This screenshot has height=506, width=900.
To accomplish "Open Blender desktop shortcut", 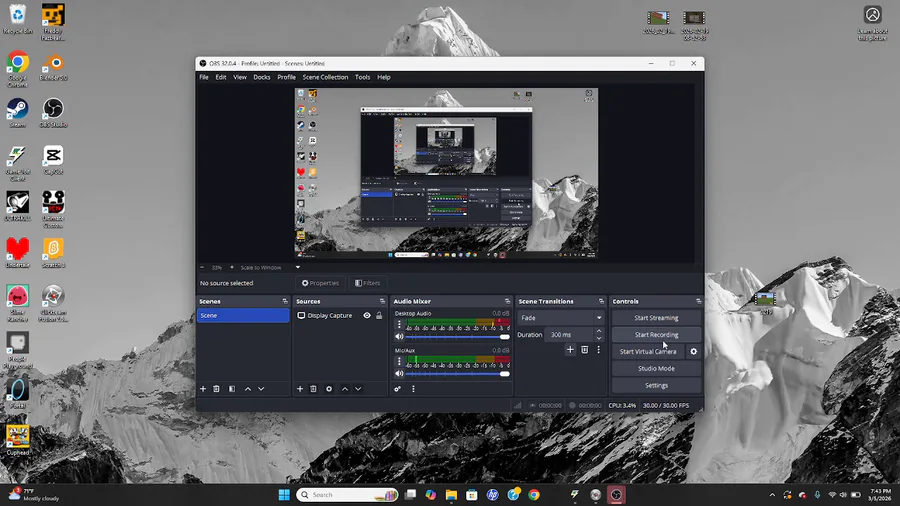I will click(53, 67).
